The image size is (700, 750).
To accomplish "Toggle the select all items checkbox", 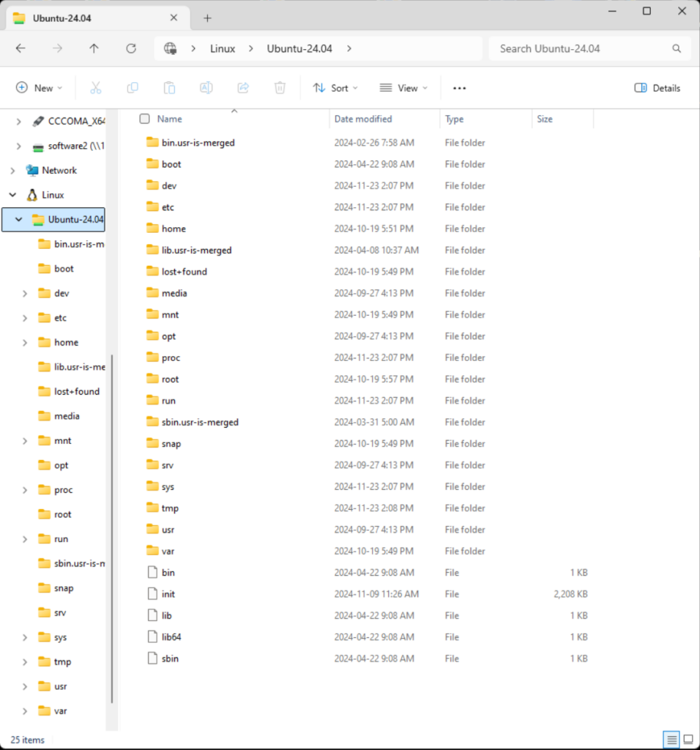I will [x=144, y=119].
